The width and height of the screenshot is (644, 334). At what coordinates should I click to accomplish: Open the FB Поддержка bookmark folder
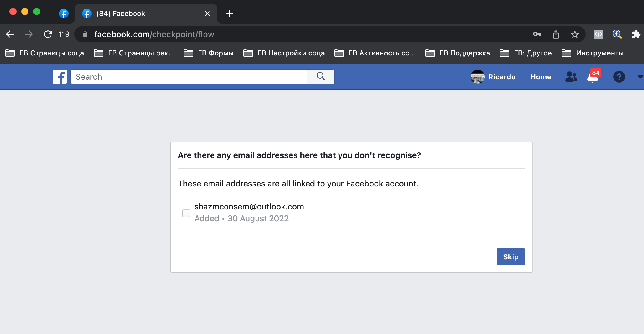tap(458, 53)
